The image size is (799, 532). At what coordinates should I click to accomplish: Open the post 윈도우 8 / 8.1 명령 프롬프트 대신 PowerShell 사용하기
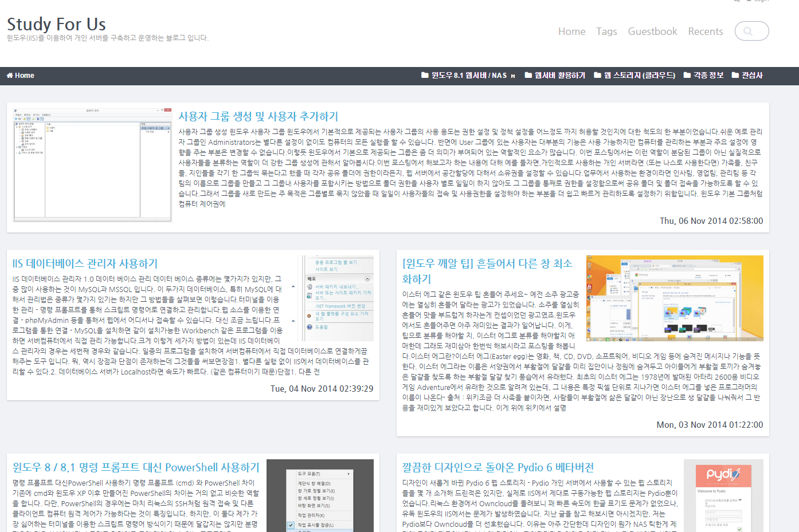(136, 467)
